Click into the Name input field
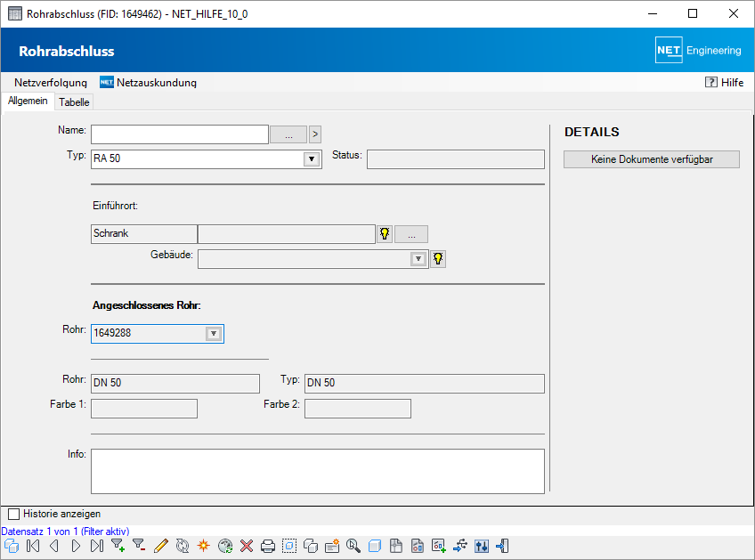The image size is (755, 560). (x=180, y=134)
